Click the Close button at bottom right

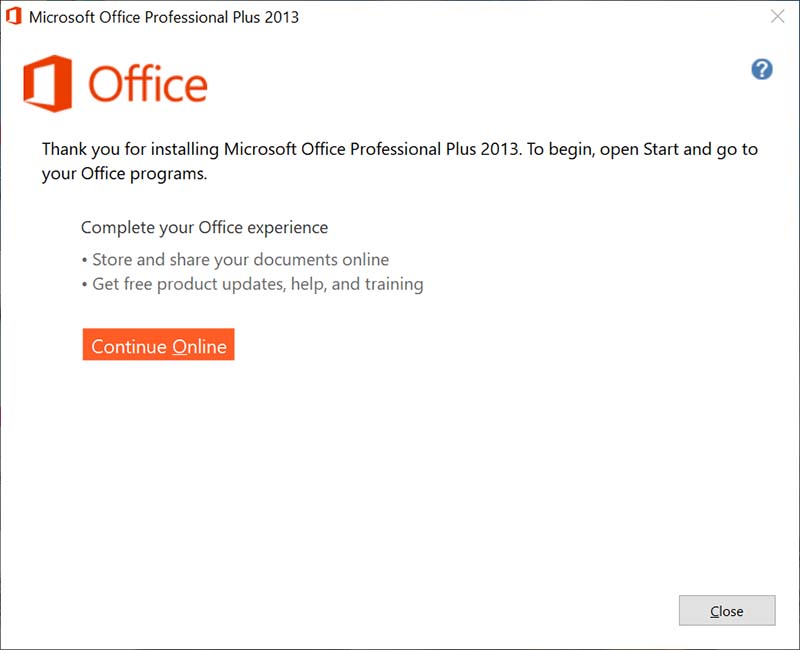(727, 610)
